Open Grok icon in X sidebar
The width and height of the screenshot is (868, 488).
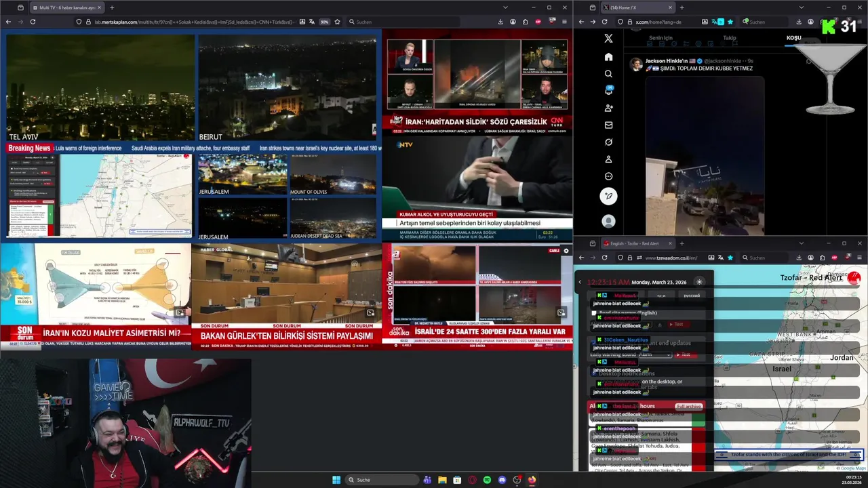pos(608,142)
